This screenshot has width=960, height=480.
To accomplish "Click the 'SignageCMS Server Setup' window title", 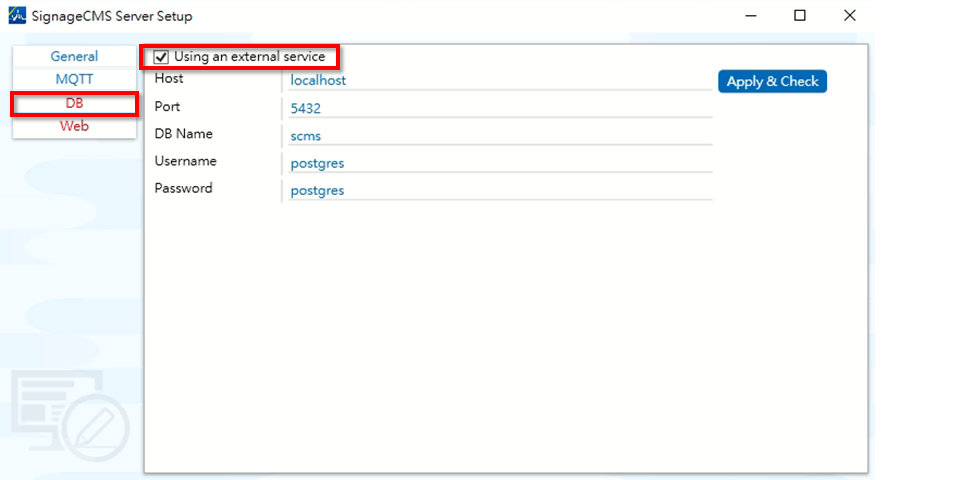I will tap(112, 16).
